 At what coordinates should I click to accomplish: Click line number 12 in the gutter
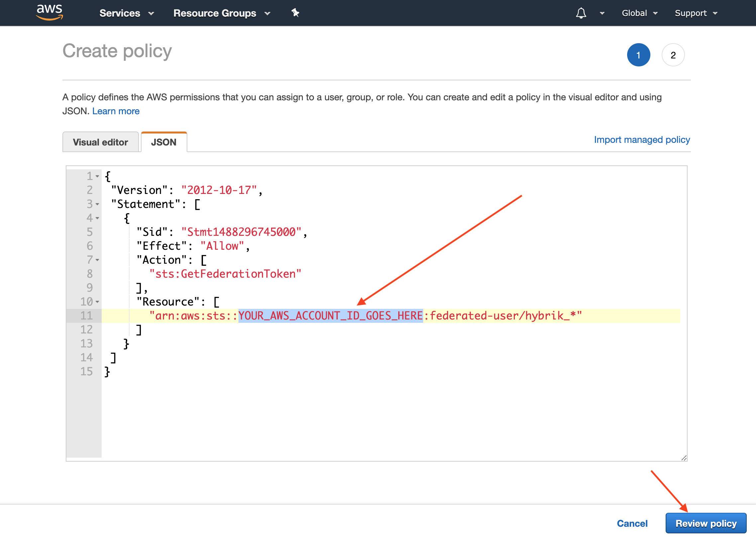[x=86, y=329]
